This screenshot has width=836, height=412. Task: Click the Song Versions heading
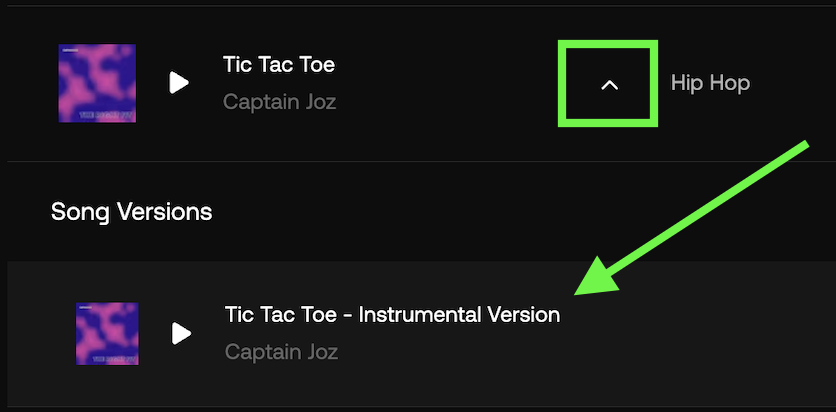[132, 212]
